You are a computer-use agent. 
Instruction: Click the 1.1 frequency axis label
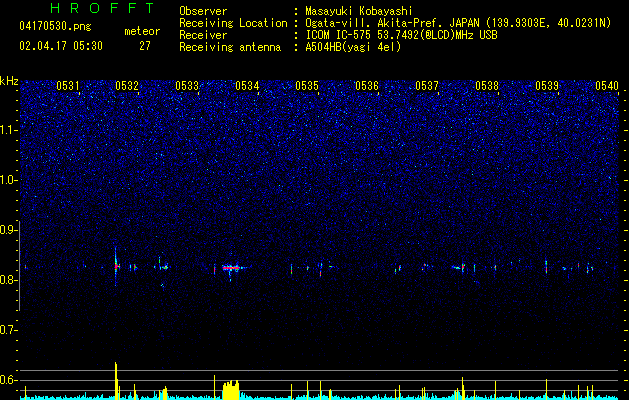point(8,130)
